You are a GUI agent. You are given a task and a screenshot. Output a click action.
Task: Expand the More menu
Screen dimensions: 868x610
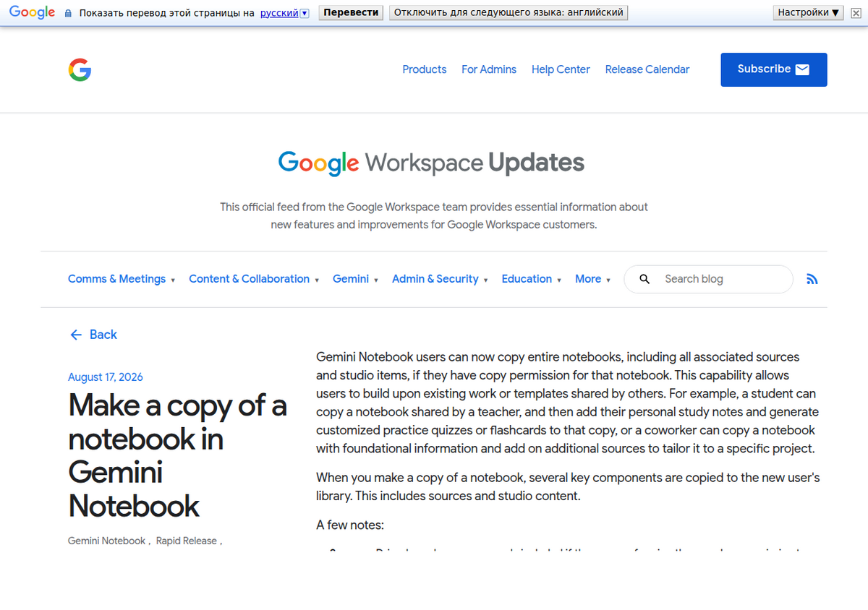pyautogui.click(x=593, y=279)
